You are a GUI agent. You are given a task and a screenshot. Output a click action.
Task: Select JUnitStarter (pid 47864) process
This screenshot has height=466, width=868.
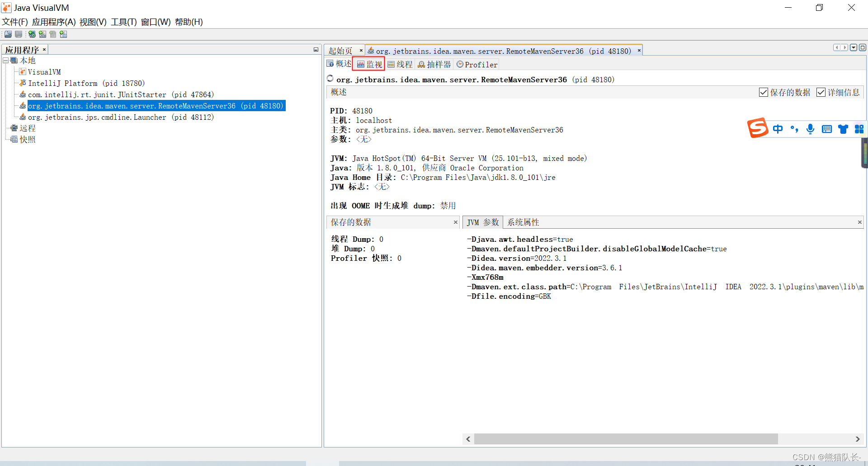pos(121,94)
